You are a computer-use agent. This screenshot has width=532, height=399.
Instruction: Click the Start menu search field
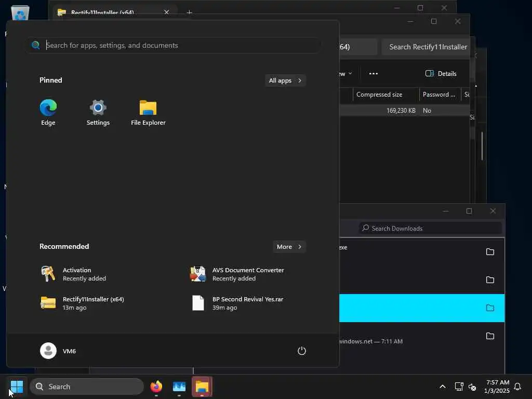coord(174,45)
